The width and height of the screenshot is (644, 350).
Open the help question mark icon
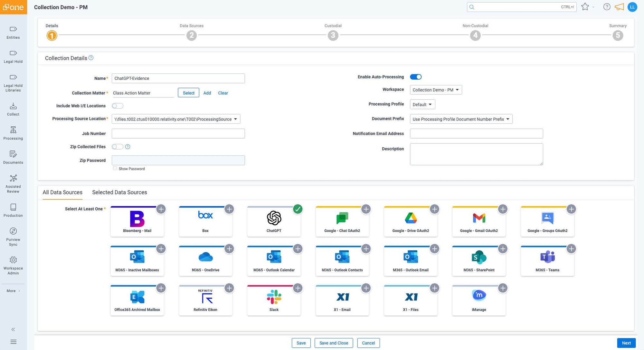click(x=607, y=7)
